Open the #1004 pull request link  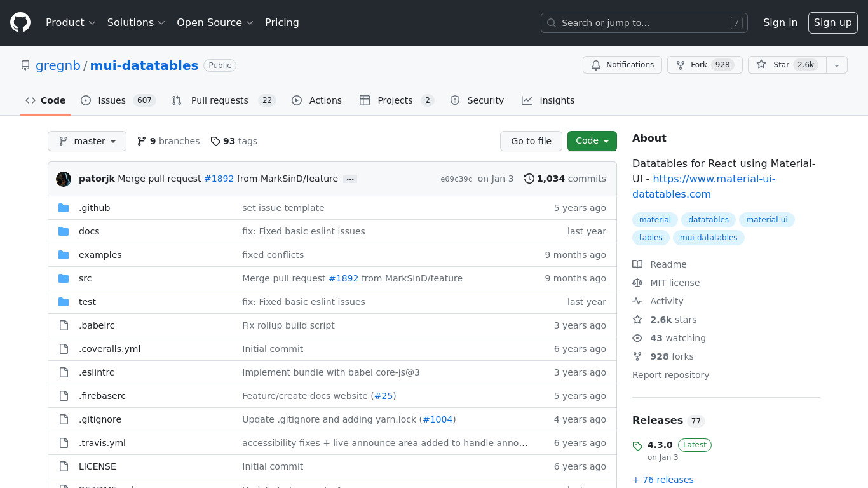pyautogui.click(x=438, y=419)
